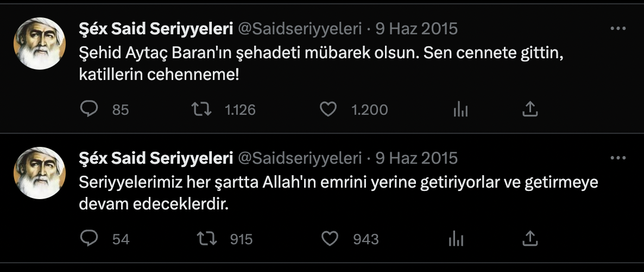Open more options for the second tweet
Viewport: 644px width, 272px height.
[618, 158]
